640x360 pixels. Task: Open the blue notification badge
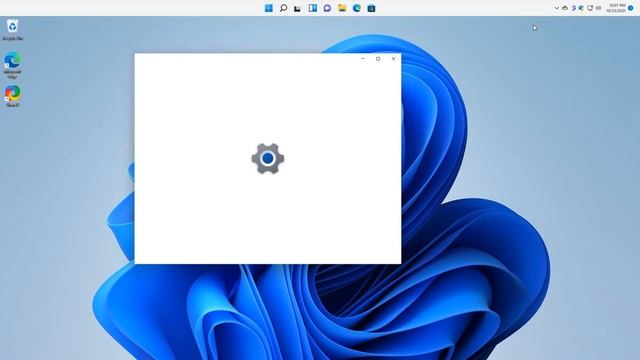631,8
